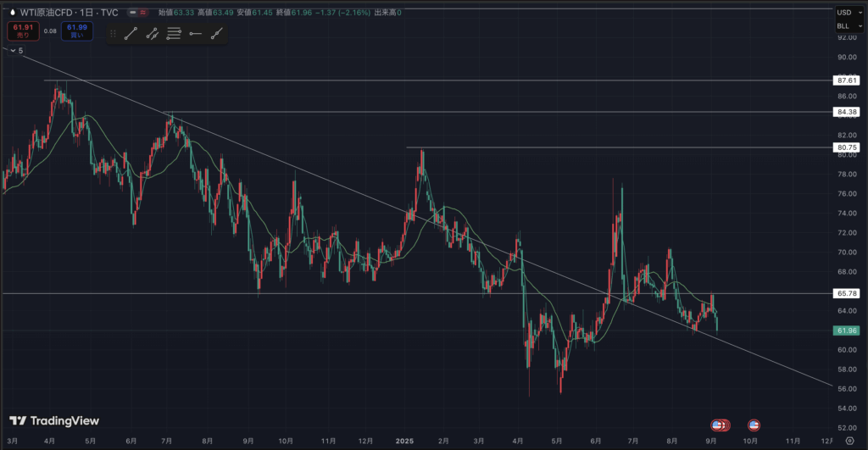Click the 65.78 horizontal line price label
This screenshot has height=450, width=868.
[x=847, y=293]
